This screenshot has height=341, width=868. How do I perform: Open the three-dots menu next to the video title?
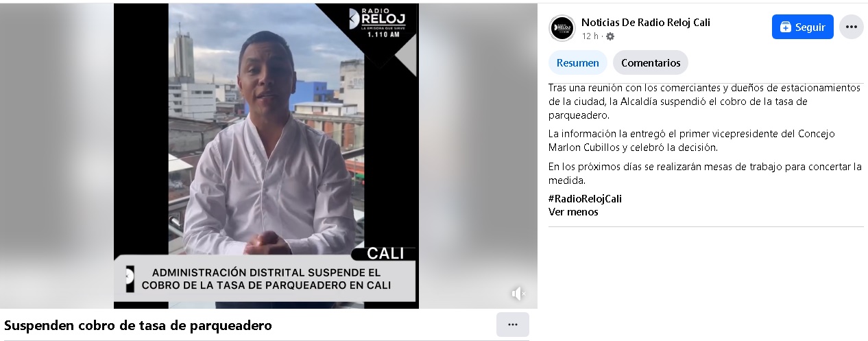tap(513, 325)
